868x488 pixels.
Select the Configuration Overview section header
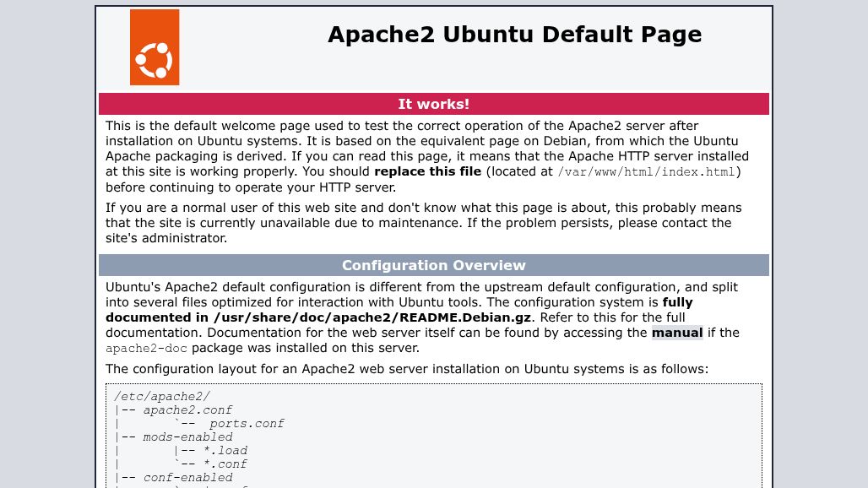(433, 265)
